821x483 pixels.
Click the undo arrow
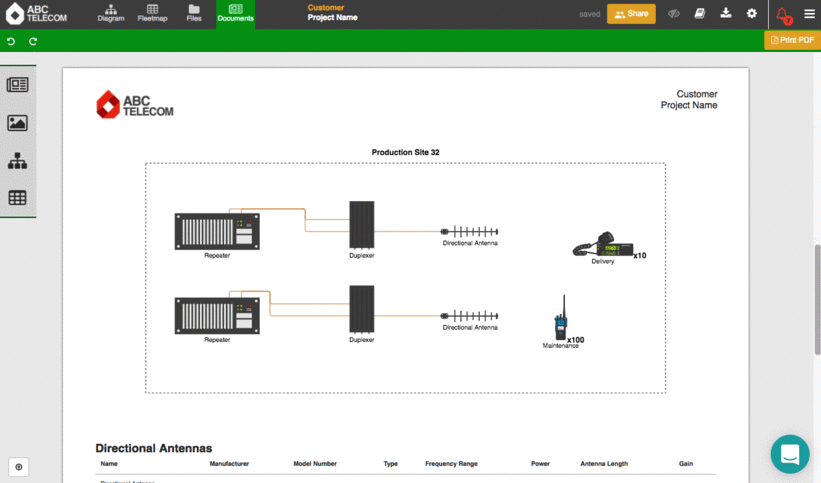point(10,41)
